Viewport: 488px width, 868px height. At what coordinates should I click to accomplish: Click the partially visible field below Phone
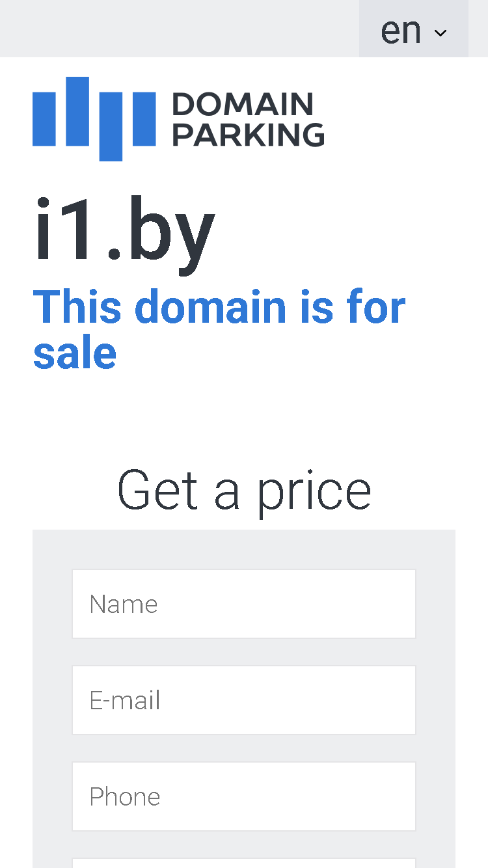click(244, 863)
